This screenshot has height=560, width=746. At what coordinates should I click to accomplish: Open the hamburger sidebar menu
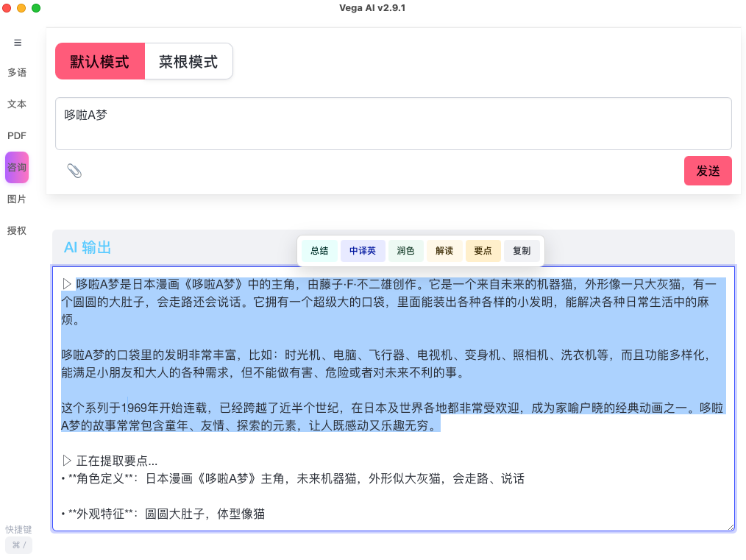(x=17, y=42)
